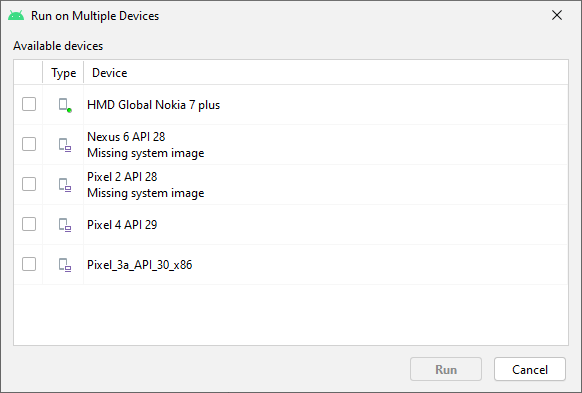The width and height of the screenshot is (582, 393).
Task: Select the checkbox for Pixel 4 API 29
Action: [x=29, y=224]
